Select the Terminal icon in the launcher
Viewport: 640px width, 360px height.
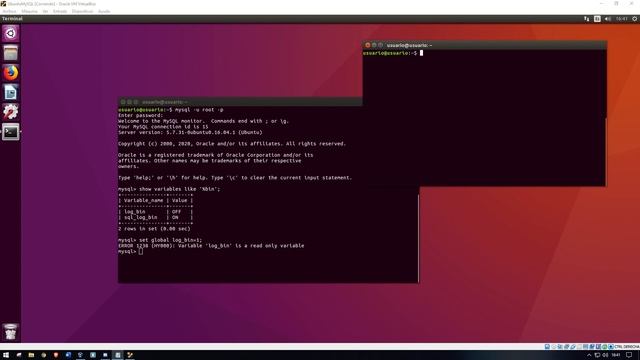(x=11, y=132)
